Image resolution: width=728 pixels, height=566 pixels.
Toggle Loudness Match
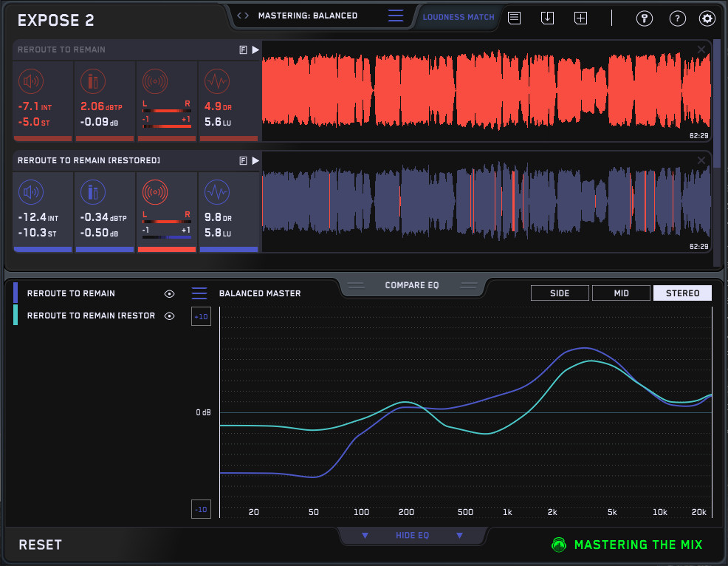tap(459, 17)
